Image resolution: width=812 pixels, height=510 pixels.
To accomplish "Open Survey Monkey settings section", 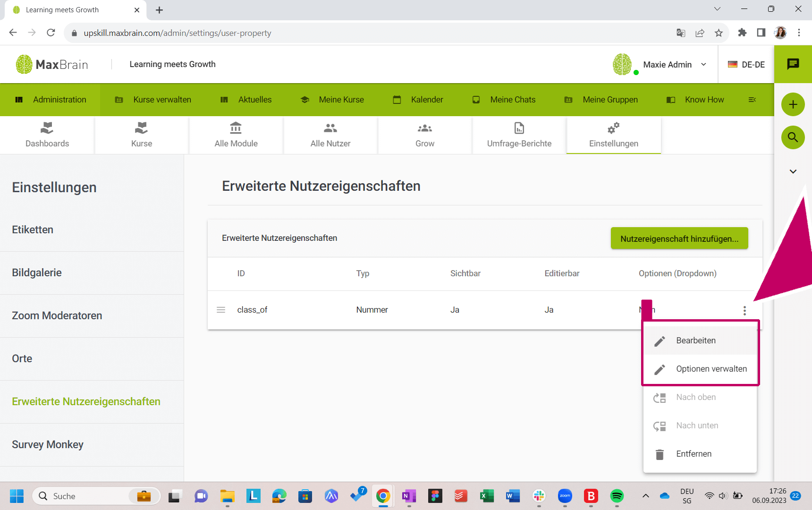I will 92,445.
